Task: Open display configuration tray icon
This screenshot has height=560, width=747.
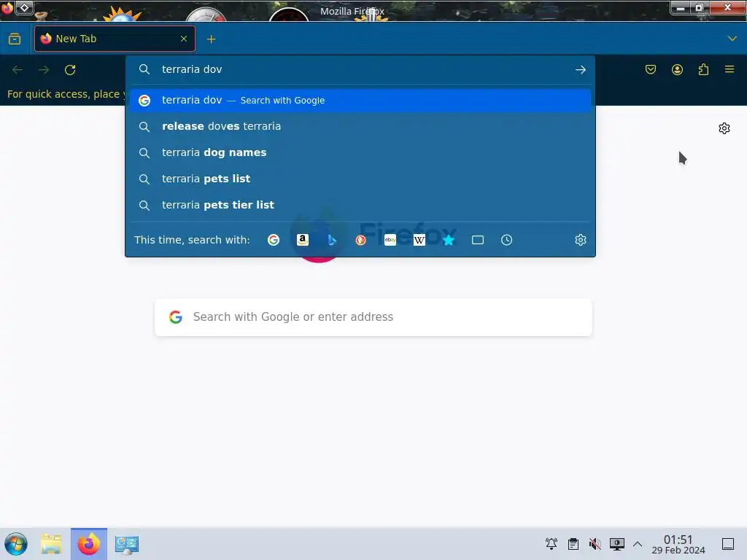Action: pyautogui.click(x=617, y=544)
